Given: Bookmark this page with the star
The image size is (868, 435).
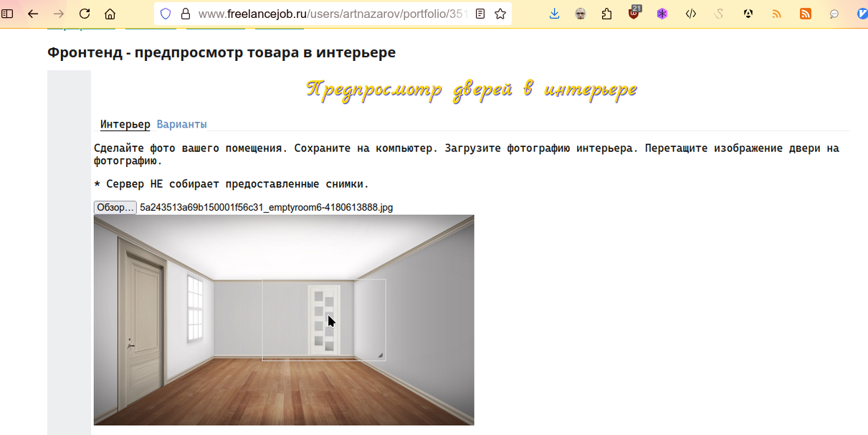Looking at the screenshot, I should click(500, 14).
